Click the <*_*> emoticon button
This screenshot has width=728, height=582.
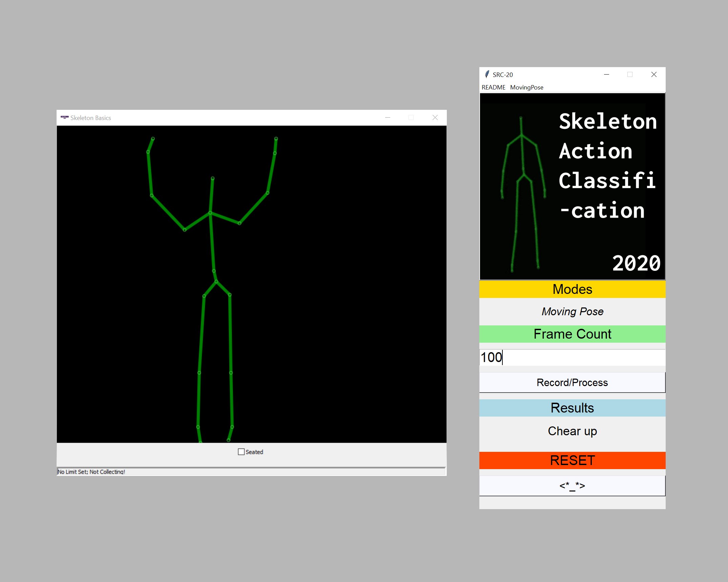point(572,486)
